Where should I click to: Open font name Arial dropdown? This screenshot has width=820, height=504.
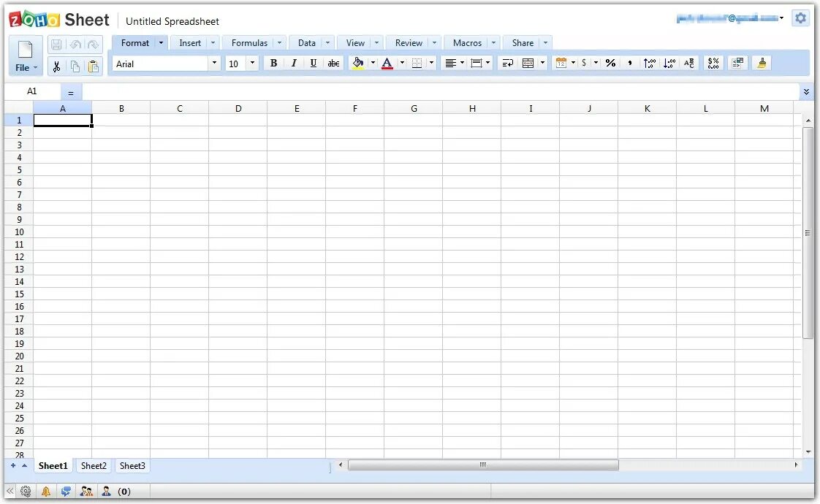coord(214,64)
